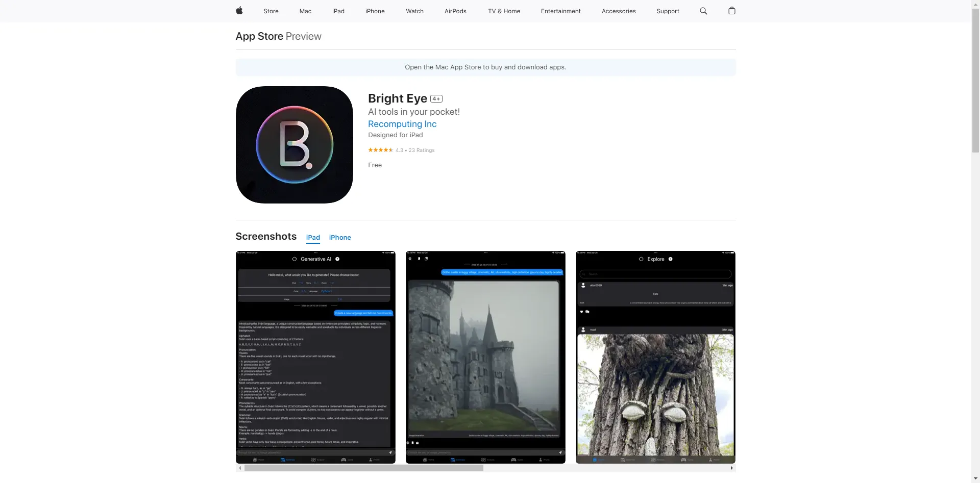Open the gothic castle screenshot thumbnail
Viewport: 980px width, 483px height.
(x=485, y=357)
